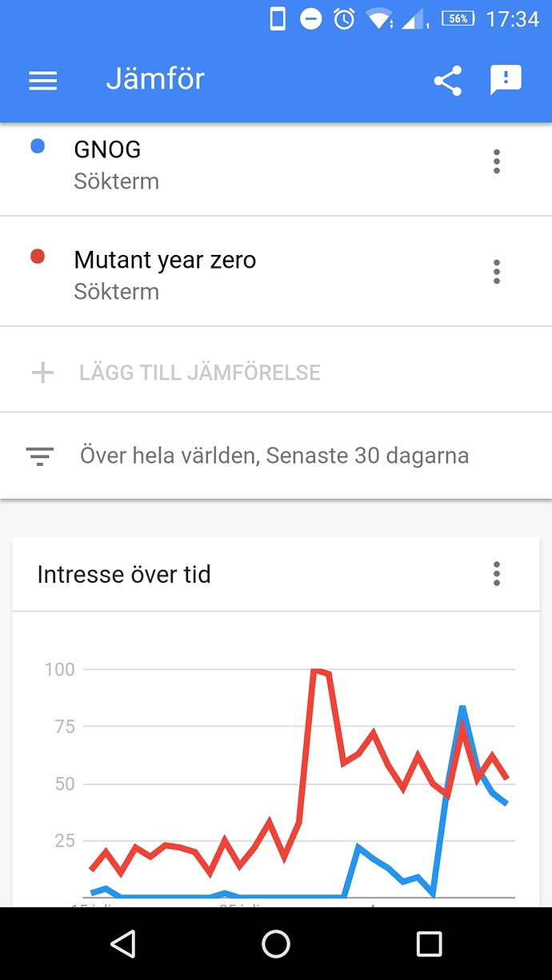
Task: Tap the red line peak at 100
Action: tap(318, 671)
